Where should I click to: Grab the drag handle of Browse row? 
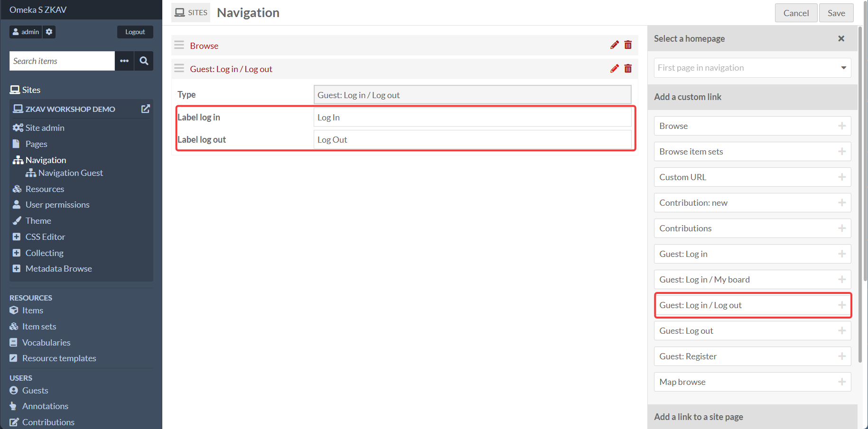tap(179, 45)
